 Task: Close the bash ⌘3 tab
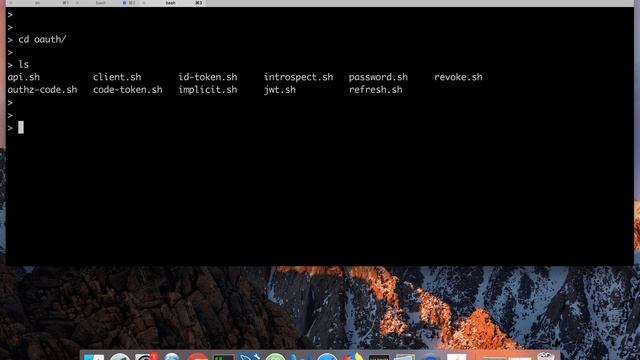pyautogui.click(x=144, y=3)
